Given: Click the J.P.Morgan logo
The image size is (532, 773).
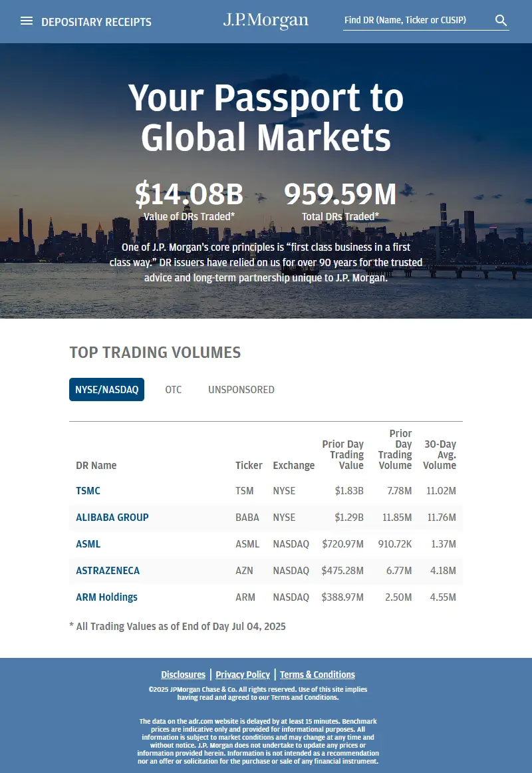Looking at the screenshot, I should [x=266, y=20].
